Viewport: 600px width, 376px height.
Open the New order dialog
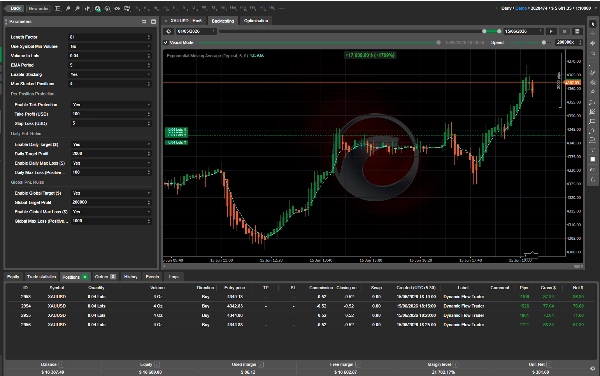point(38,8)
